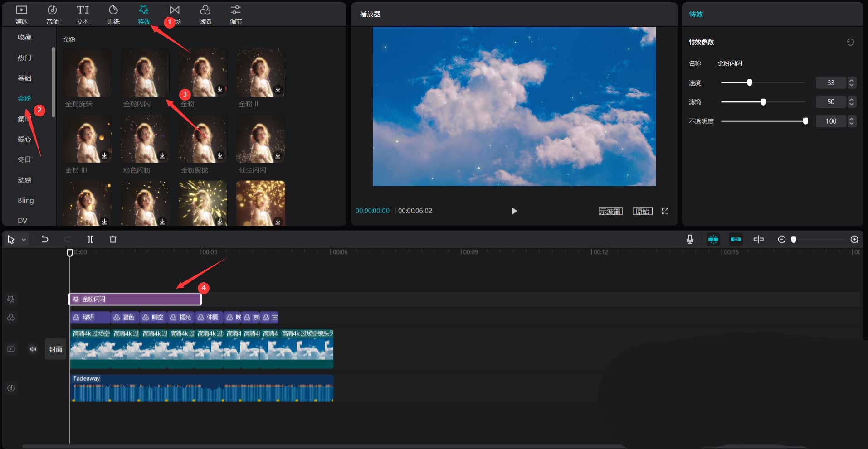This screenshot has height=449, width=868.
Task: Undo the last edit
Action: 45,239
